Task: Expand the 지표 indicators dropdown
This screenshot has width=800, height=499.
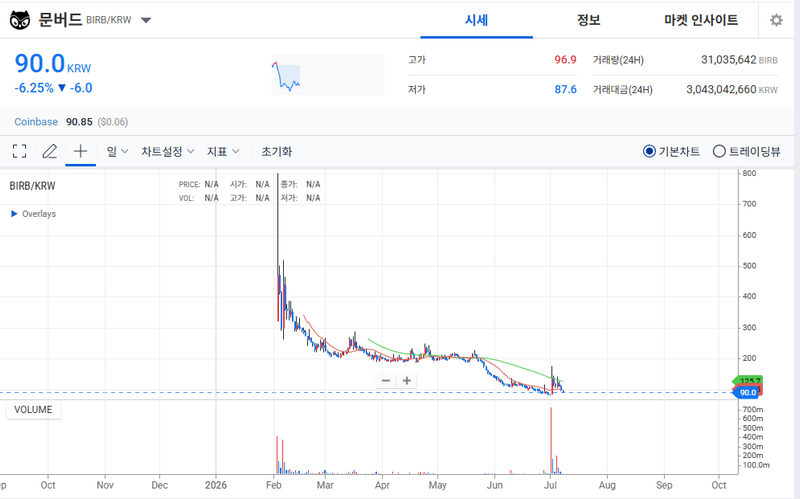Action: (223, 152)
